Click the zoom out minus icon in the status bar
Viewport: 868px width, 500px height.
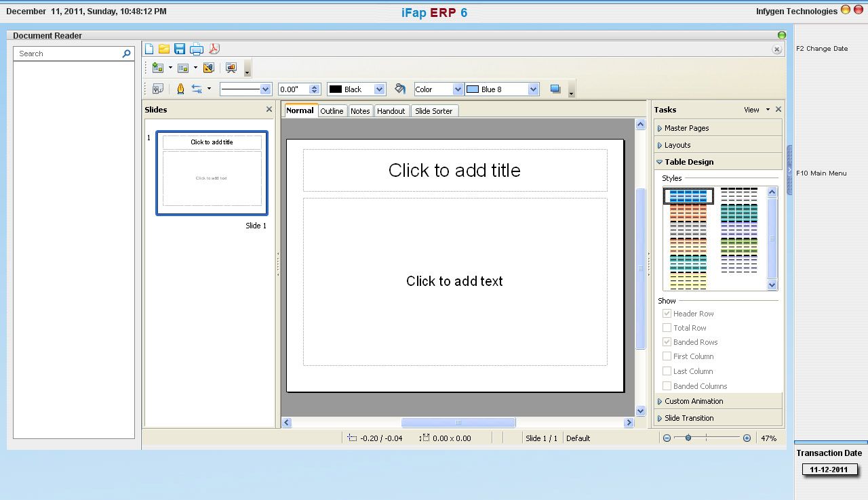(x=667, y=438)
